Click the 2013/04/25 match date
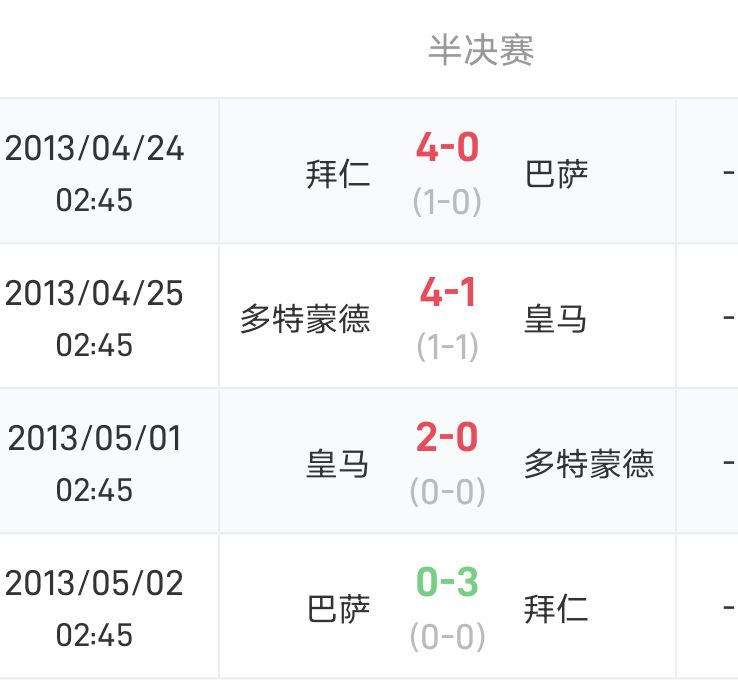 point(95,294)
